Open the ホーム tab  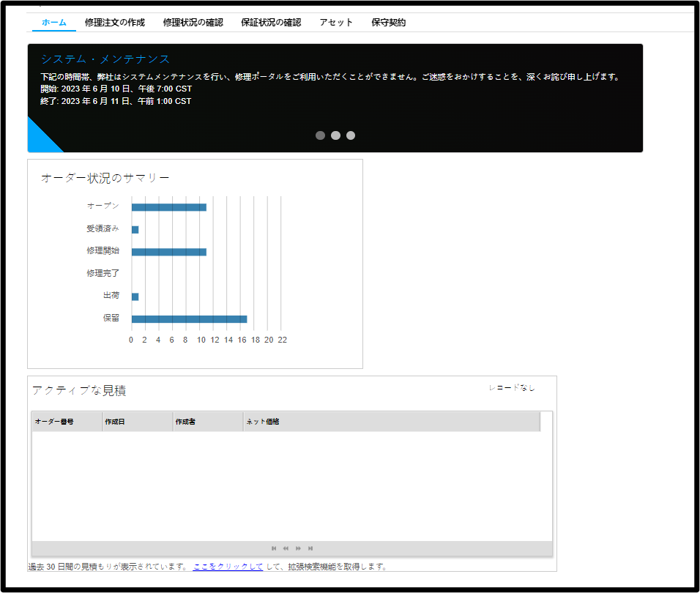54,22
